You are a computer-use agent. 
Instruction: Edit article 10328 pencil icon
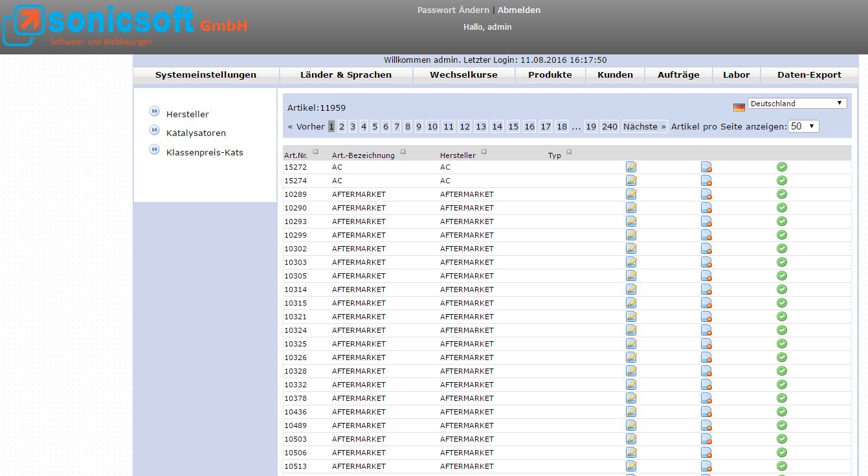(631, 371)
